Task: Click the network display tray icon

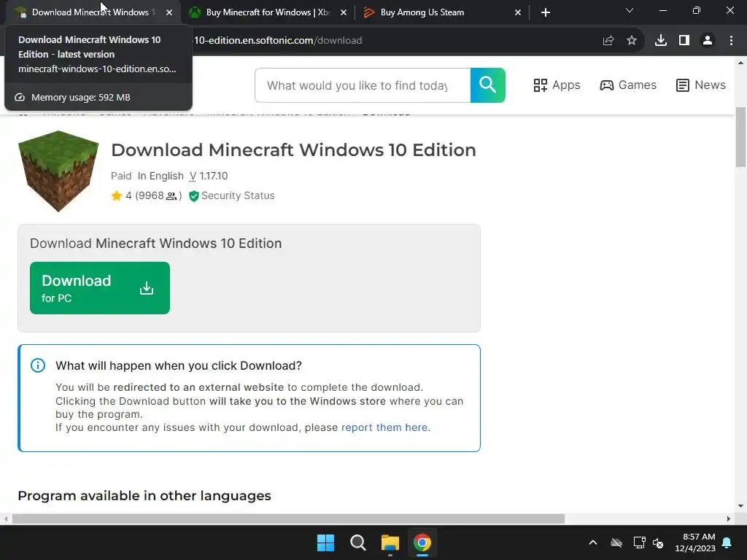Action: coord(639,542)
